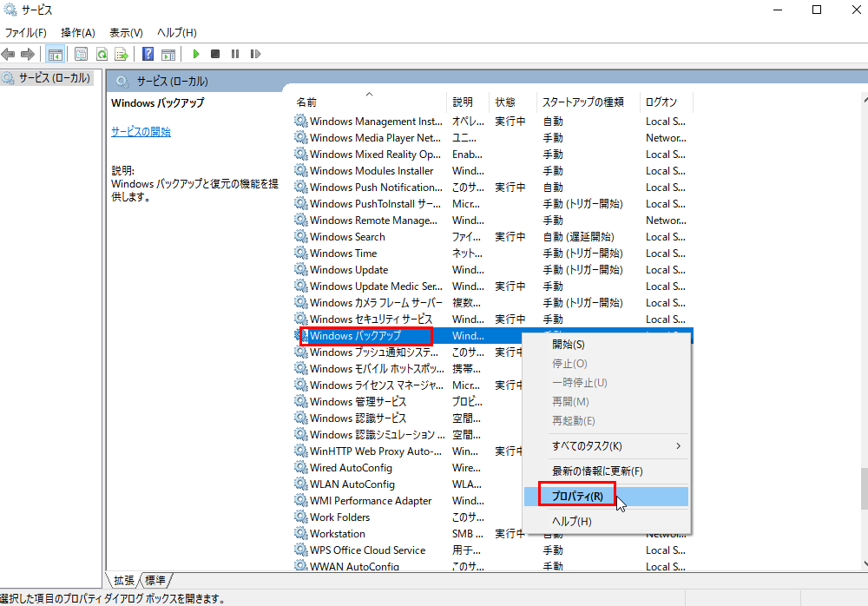Sort by the 名前 column header
The image size is (868, 606).
[369, 102]
